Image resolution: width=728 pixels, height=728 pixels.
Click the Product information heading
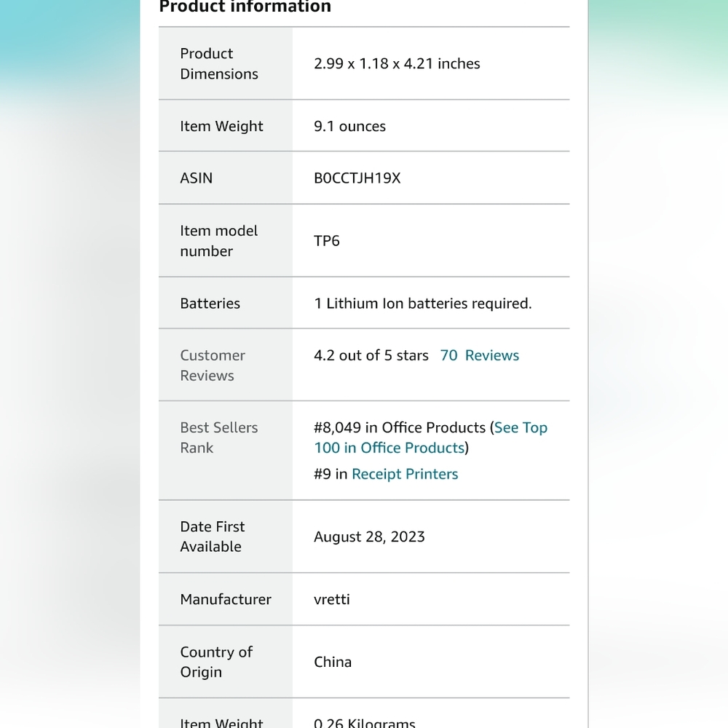(245, 7)
